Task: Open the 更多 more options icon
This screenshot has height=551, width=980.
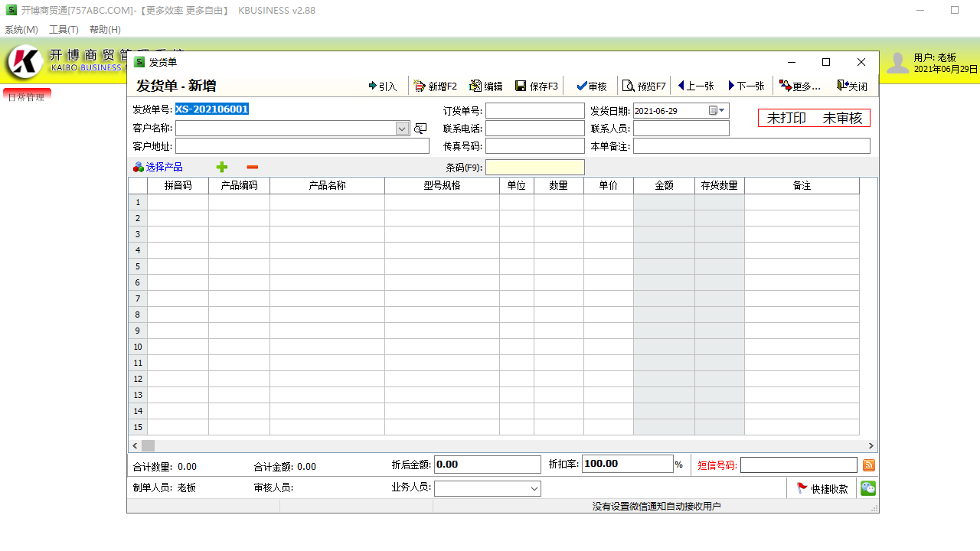Action: point(799,86)
